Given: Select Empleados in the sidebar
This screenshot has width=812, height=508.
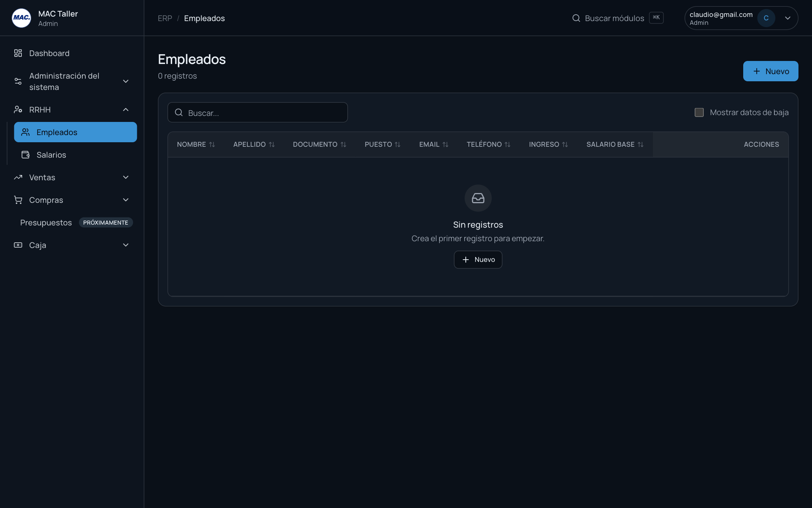Looking at the screenshot, I should pyautogui.click(x=76, y=132).
